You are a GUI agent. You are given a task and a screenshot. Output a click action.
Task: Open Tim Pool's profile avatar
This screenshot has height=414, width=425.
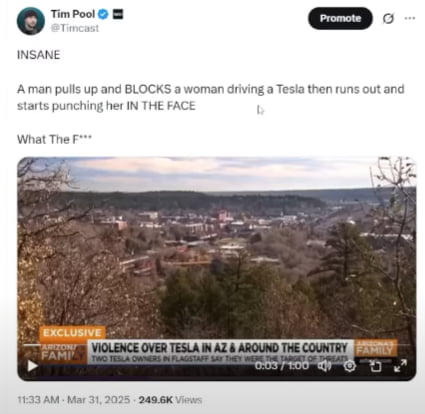pos(31,21)
